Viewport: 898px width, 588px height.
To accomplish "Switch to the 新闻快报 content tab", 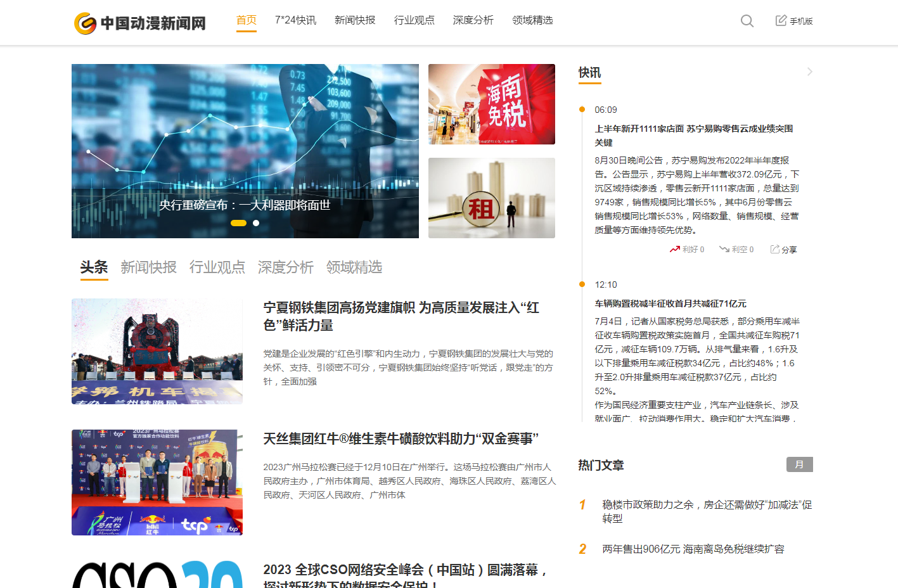I will [149, 267].
